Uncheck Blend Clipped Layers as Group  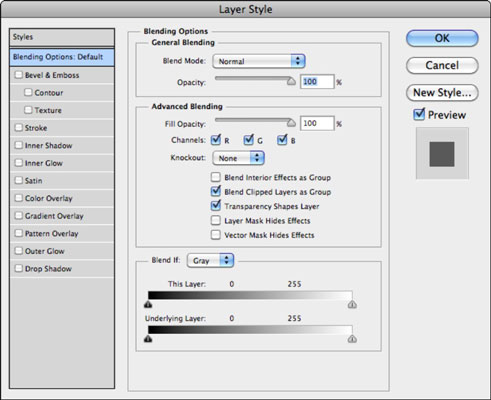[216, 191]
